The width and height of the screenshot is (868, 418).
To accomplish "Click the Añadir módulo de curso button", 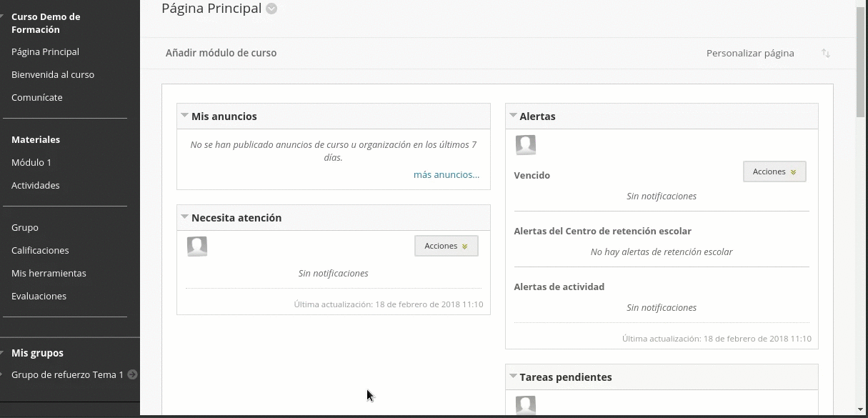I will pos(221,53).
